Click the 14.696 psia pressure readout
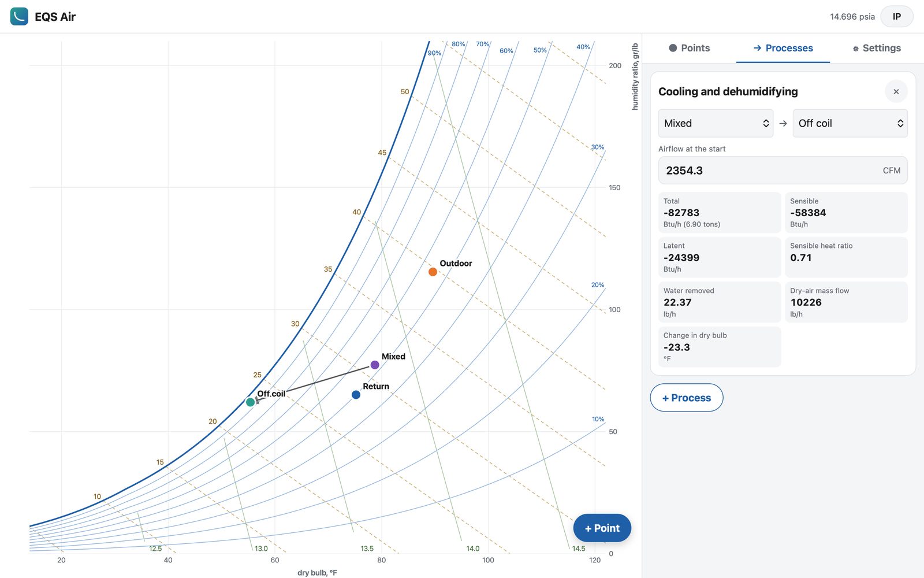The height and width of the screenshot is (578, 924). 852,17
